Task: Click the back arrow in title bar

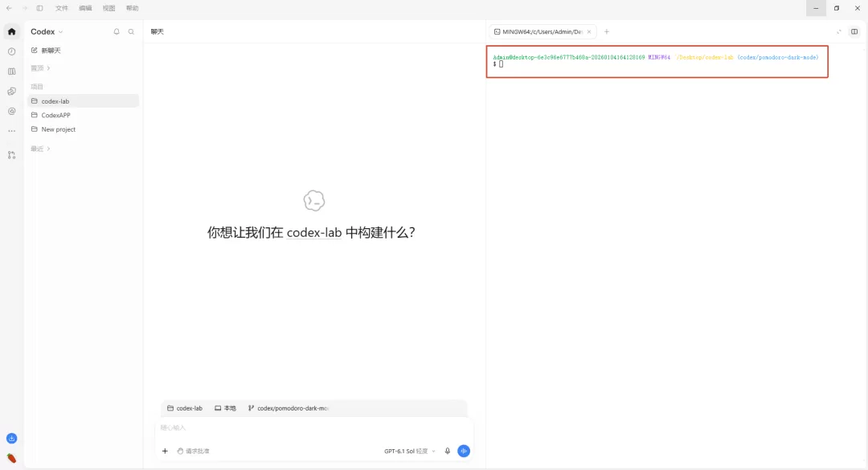Action: [x=9, y=8]
